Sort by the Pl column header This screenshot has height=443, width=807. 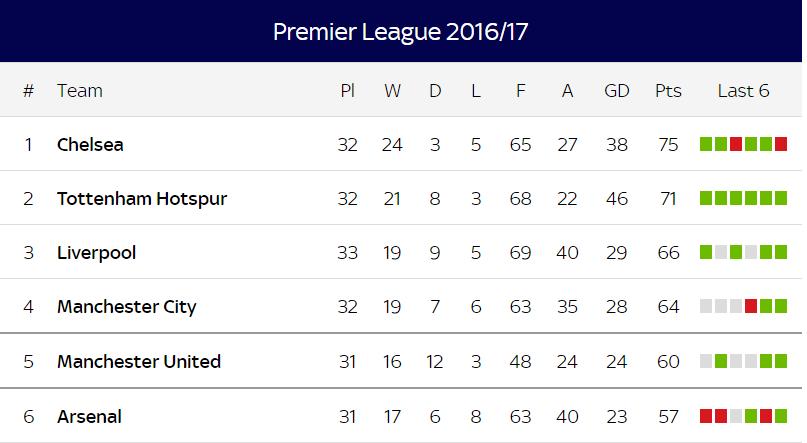pos(347,91)
